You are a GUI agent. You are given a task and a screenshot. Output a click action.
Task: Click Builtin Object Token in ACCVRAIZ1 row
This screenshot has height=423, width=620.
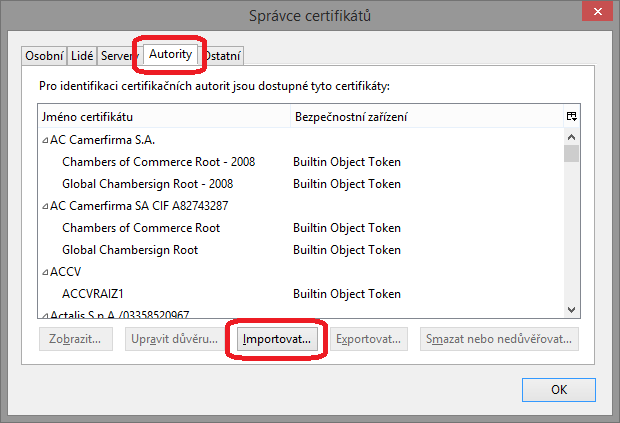(x=347, y=294)
